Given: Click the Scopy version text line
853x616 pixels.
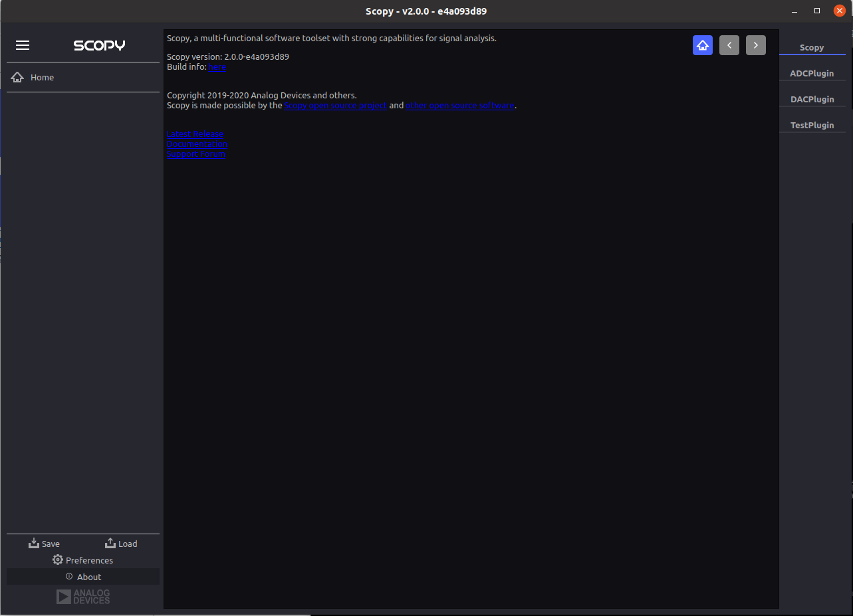Looking at the screenshot, I should 228,56.
